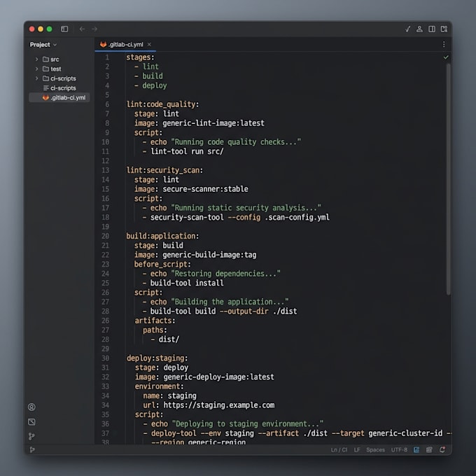This screenshot has height=476, width=476.
Task: Click the Ln / Cl status bar entry
Action: pyautogui.click(x=339, y=449)
